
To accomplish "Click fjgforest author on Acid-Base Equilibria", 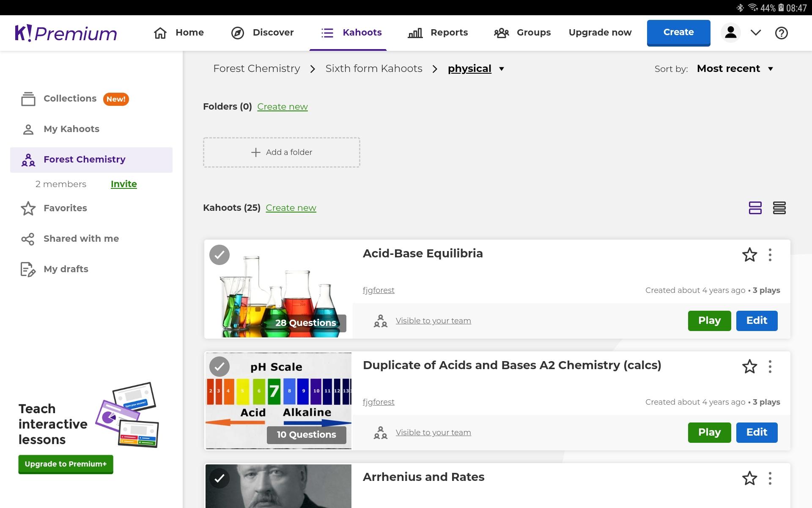I will 379,290.
